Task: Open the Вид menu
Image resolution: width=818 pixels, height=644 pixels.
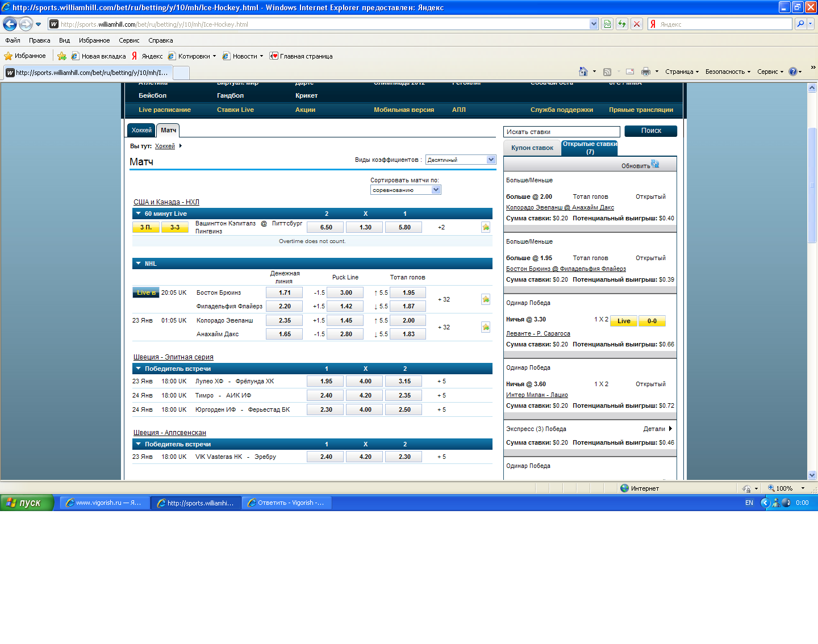Action: pos(64,40)
